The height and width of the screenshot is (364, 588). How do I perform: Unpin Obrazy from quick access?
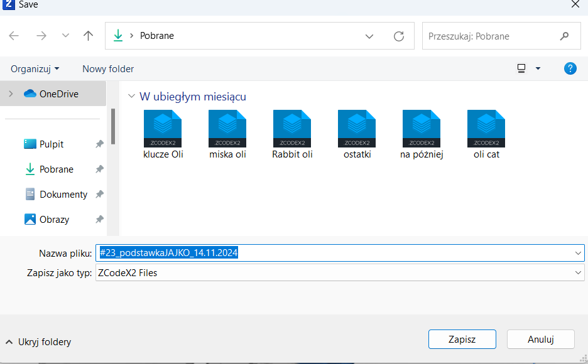click(x=99, y=219)
